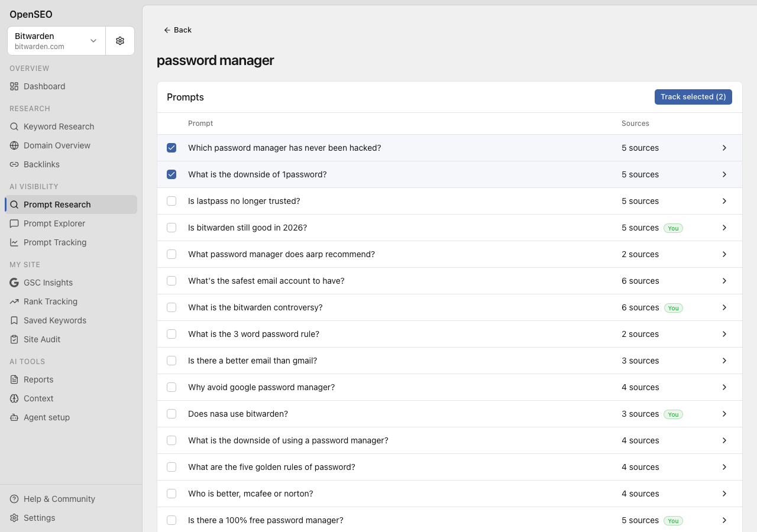Click the Reports document icon
The height and width of the screenshot is (532, 757).
pyautogui.click(x=14, y=379)
